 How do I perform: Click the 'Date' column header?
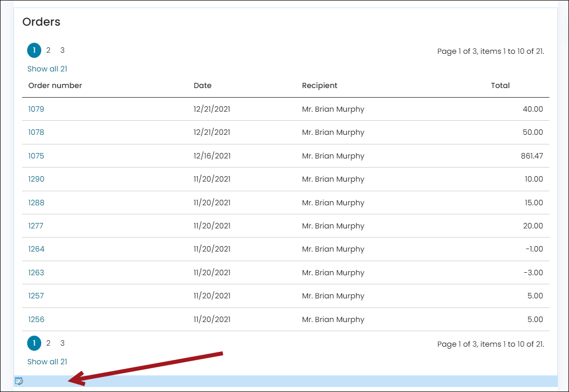(202, 86)
